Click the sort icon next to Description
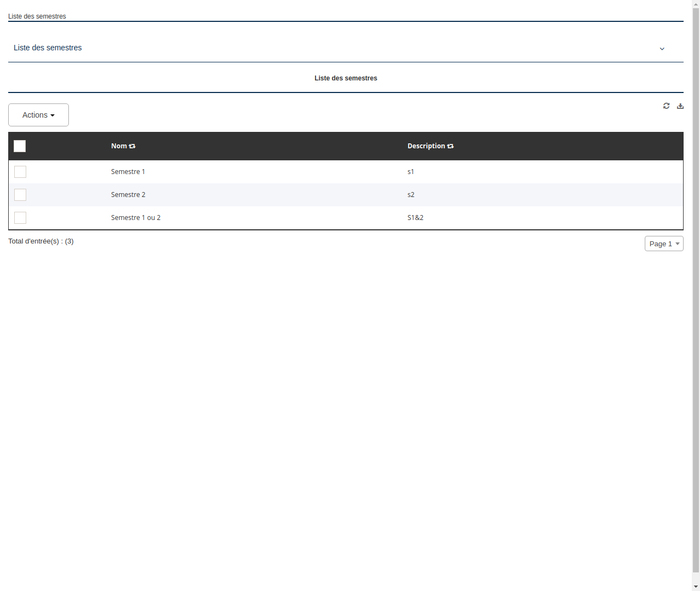This screenshot has height=591, width=700. coord(450,146)
